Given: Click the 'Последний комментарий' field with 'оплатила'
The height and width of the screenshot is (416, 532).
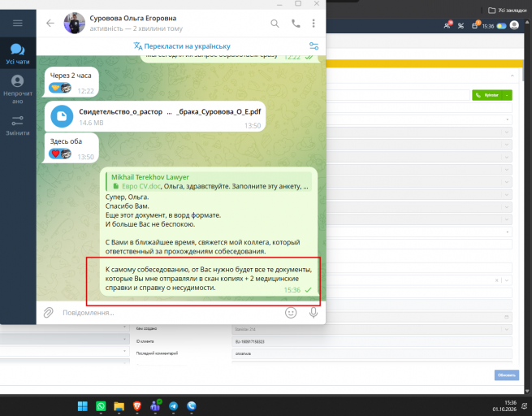Looking at the screenshot, I should point(372,353).
